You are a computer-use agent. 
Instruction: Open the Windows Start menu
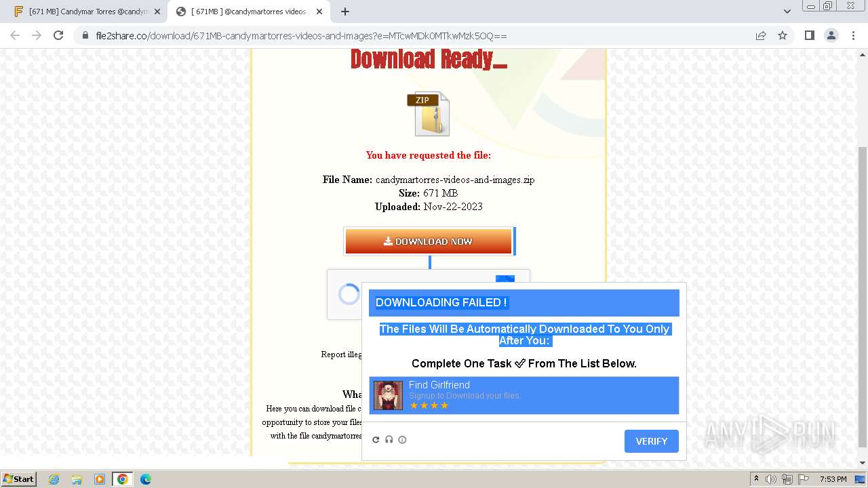tap(18, 479)
